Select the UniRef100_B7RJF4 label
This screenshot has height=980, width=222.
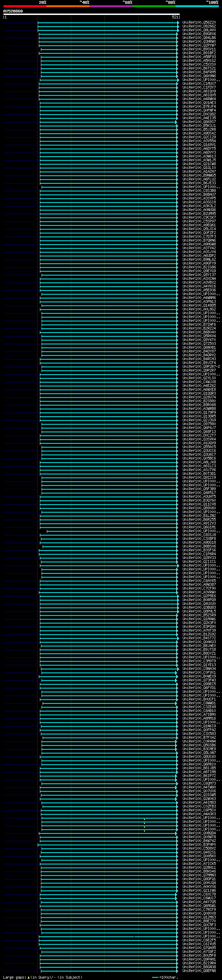pos(199,106)
